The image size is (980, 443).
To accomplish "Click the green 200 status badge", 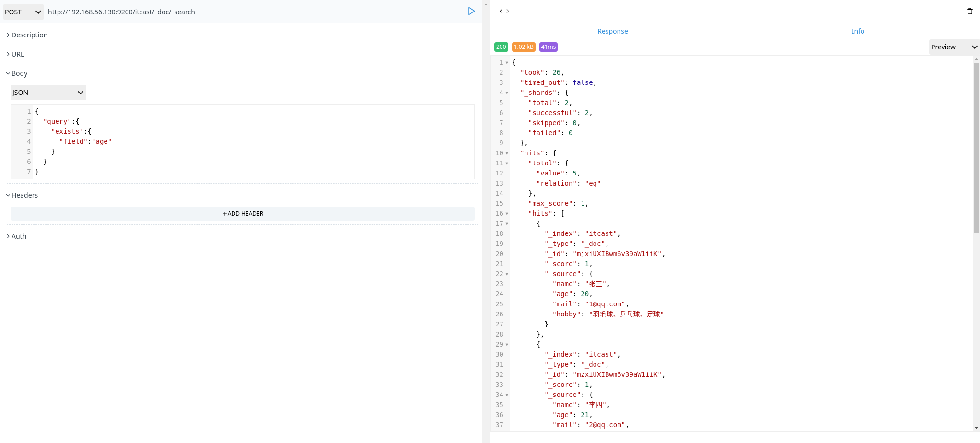I will coord(501,47).
